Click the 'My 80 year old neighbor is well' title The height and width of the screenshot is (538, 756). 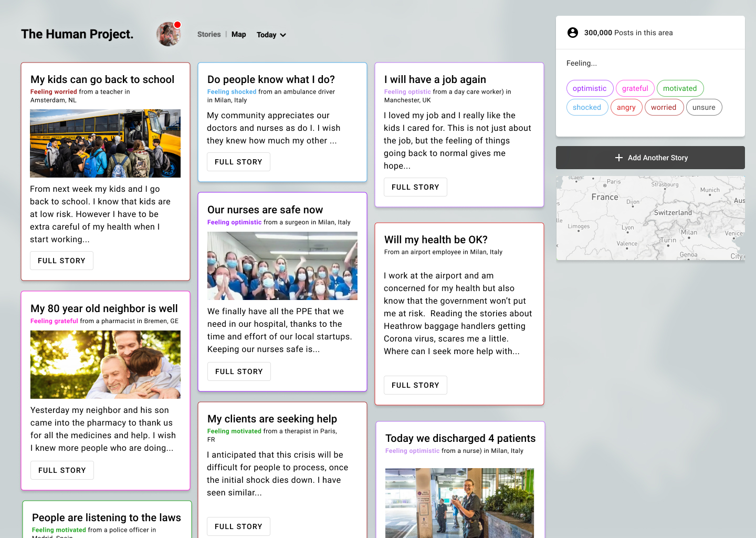pos(104,308)
